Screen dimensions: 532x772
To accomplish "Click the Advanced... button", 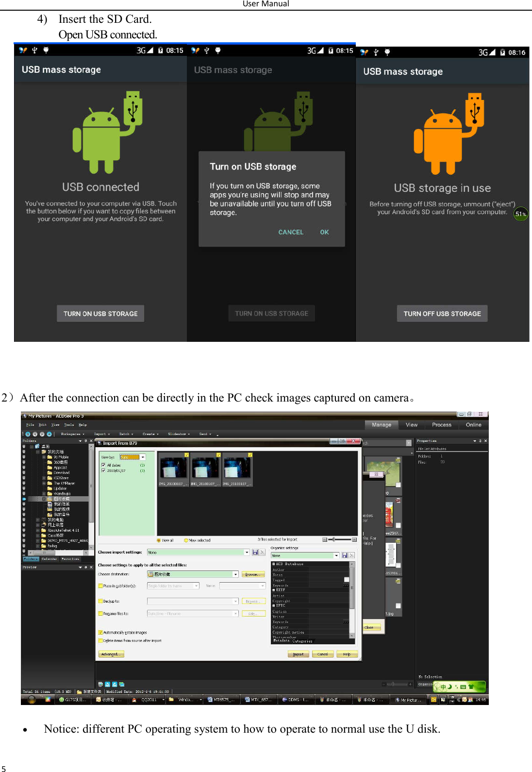I will point(112,655).
